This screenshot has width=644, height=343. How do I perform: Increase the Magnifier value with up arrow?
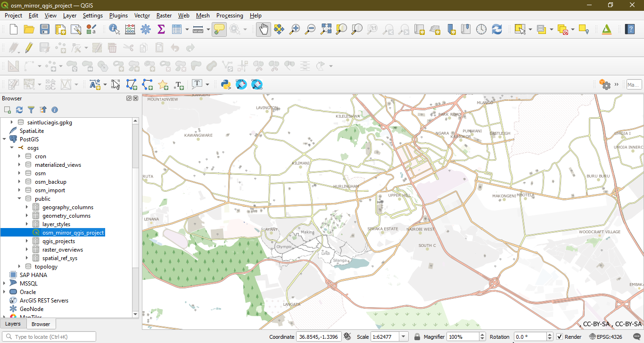(482, 335)
